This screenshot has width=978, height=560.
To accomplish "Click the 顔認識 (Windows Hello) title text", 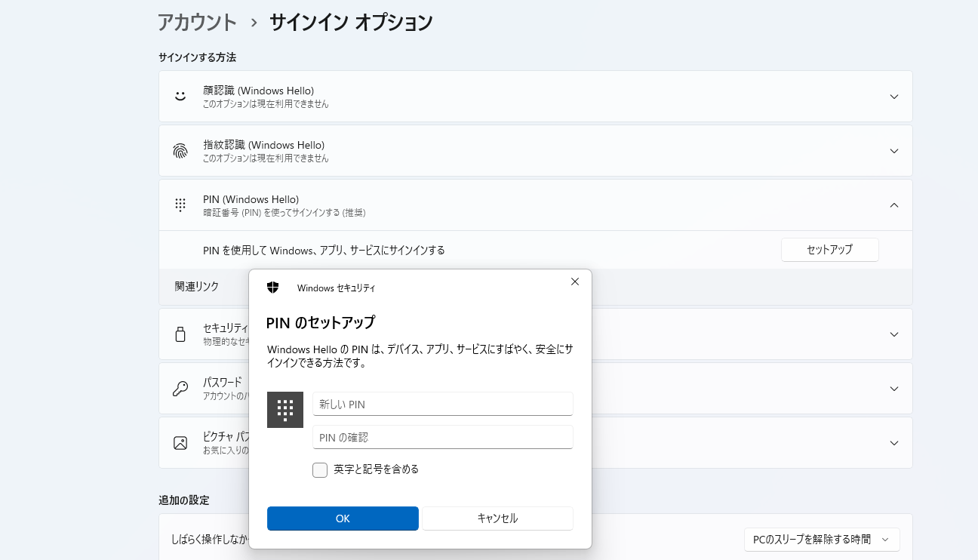I will coord(259,91).
